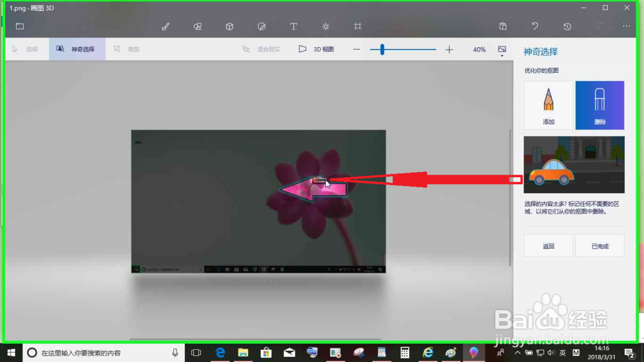Image resolution: width=644 pixels, height=362 pixels.
Task: Choose the 选择 (Select) tool
Action: coord(26,50)
